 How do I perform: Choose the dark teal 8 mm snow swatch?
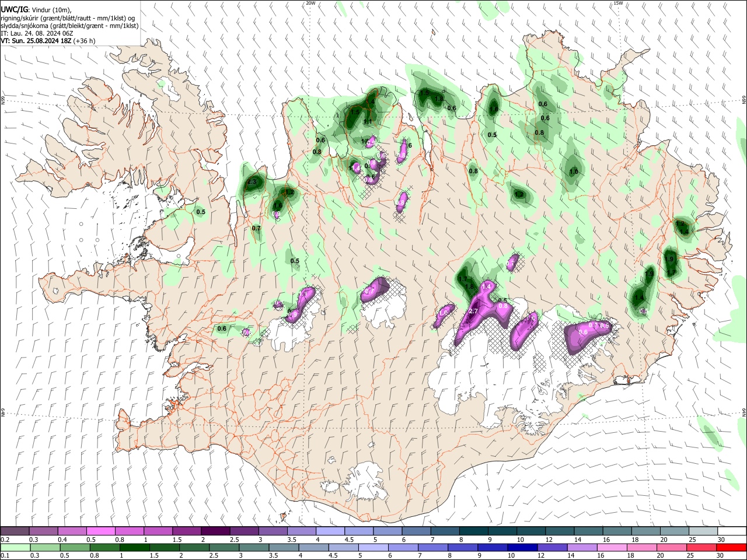pos(473,531)
